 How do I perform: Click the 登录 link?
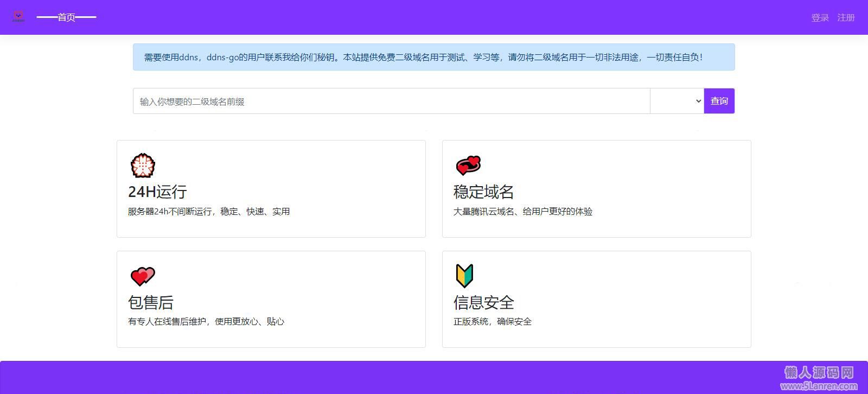tap(820, 18)
